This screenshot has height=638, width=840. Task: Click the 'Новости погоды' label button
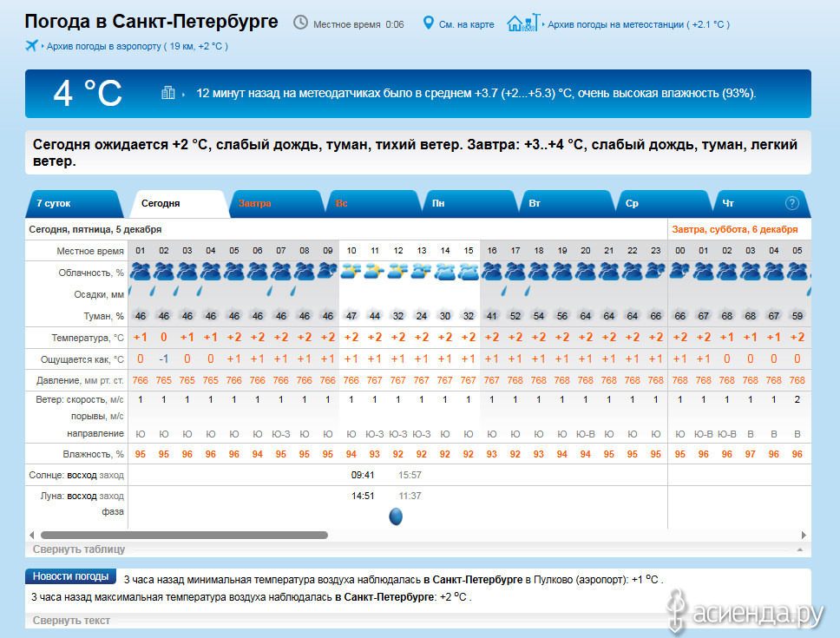[70, 576]
